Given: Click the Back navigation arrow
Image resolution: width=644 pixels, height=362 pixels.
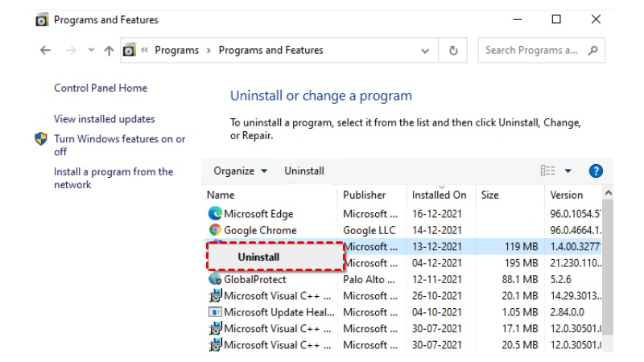Looking at the screenshot, I should click(45, 51).
